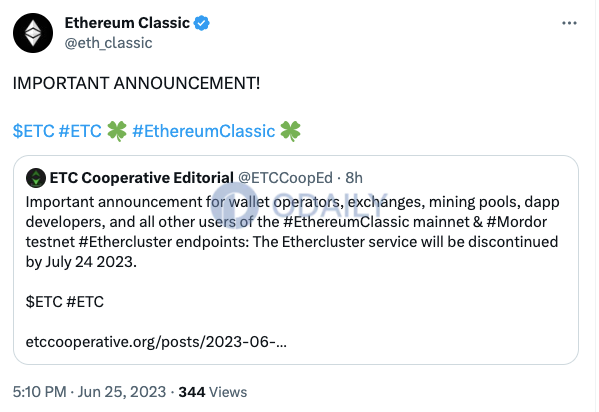Open the $ETC cashtag in tweet
Image resolution: width=599 pixels, height=412 pixels.
point(34,131)
